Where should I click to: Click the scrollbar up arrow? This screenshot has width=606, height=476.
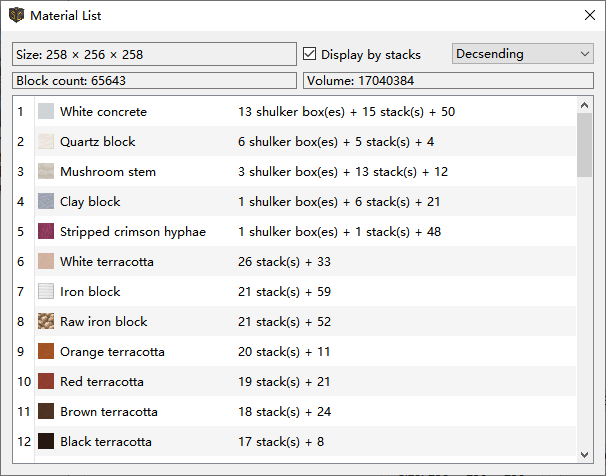(585, 105)
